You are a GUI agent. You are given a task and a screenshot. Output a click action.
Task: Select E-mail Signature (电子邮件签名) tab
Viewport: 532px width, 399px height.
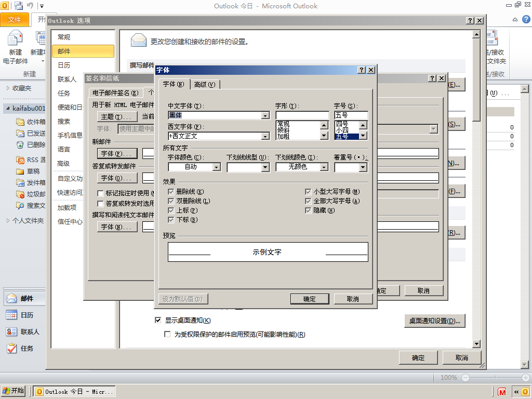click(115, 92)
